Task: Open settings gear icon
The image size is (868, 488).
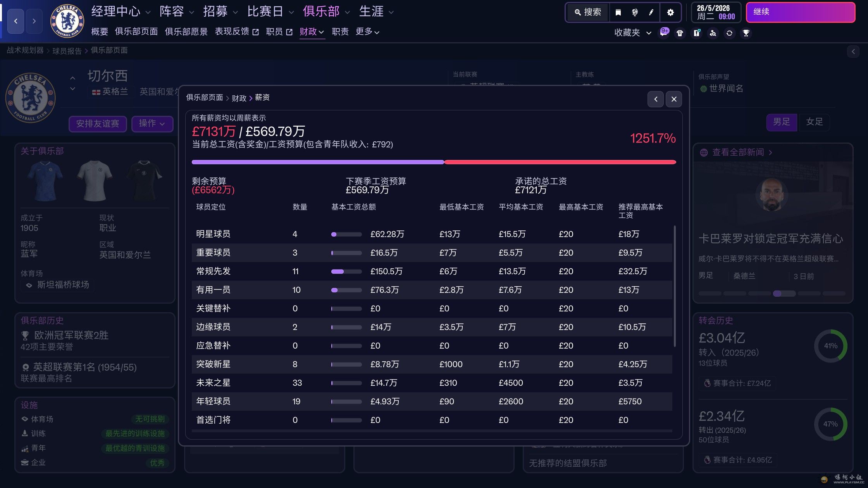Action: click(670, 12)
